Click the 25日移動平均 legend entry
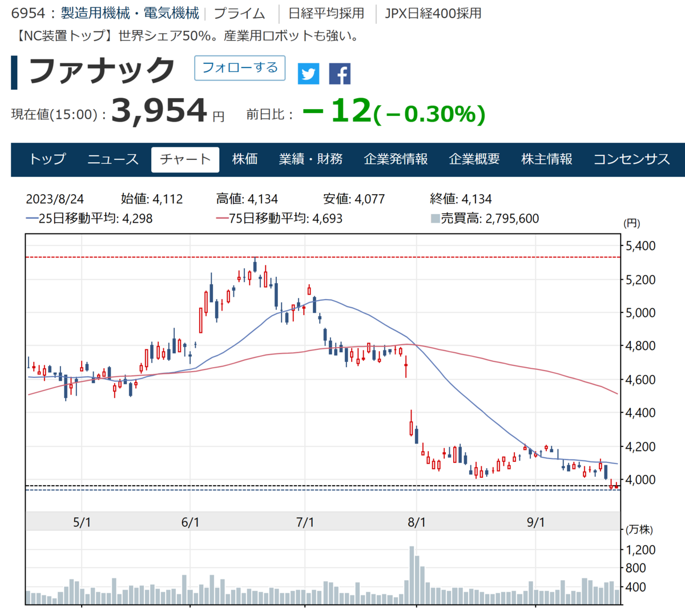 click(90, 219)
